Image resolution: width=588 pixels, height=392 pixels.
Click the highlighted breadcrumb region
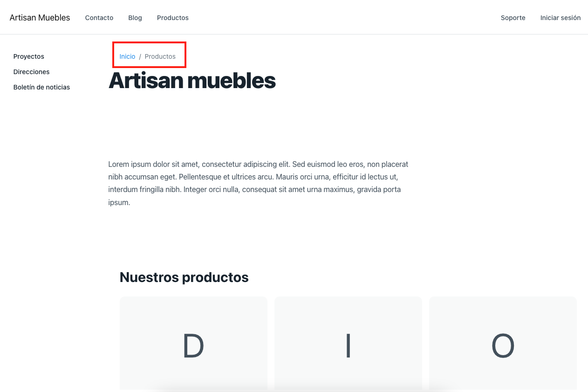[149, 55]
